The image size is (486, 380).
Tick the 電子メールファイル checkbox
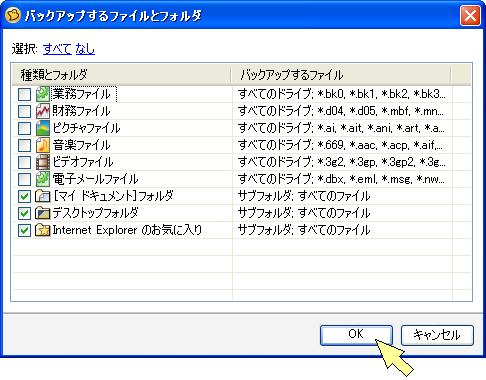click(24, 180)
